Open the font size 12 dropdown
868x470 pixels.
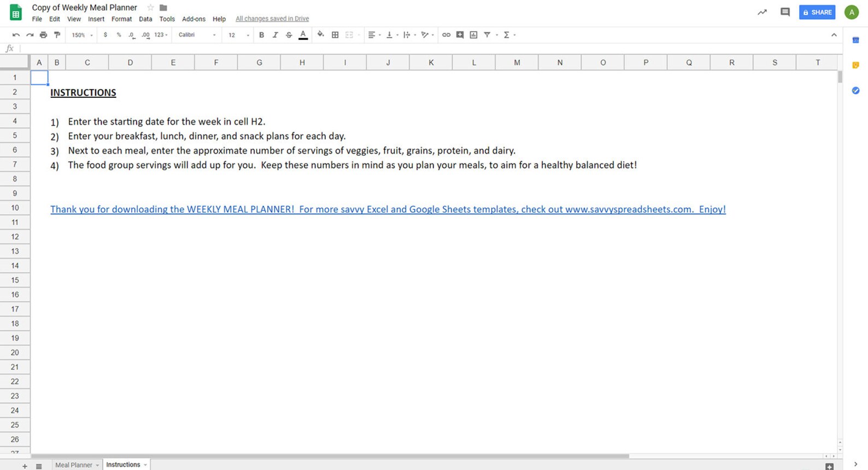238,35
